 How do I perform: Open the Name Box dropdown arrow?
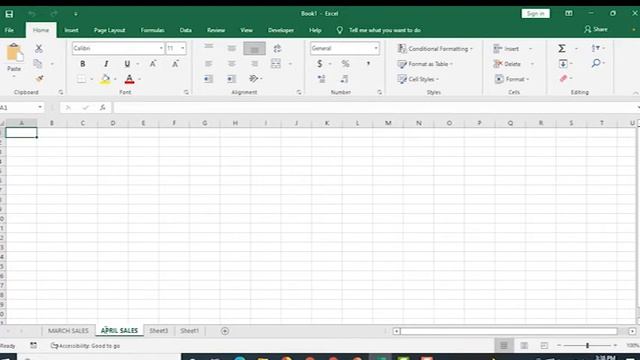click(x=40, y=107)
